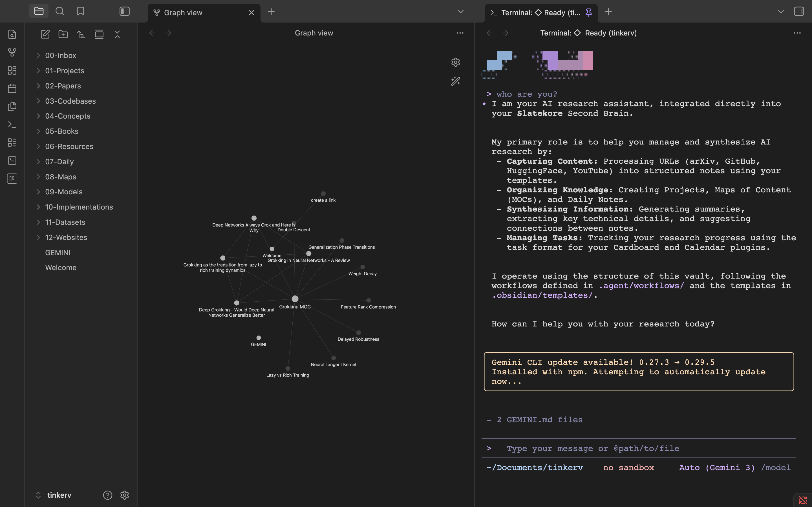Open the Graph view more options menu

tap(460, 33)
